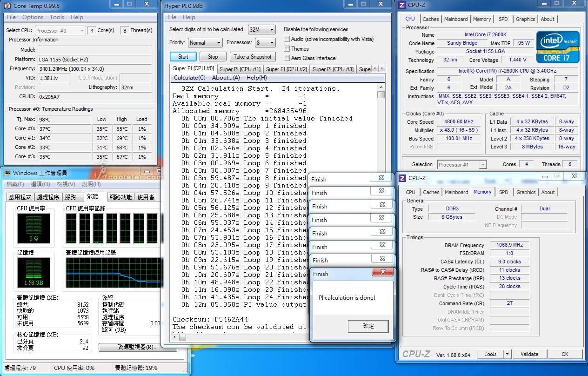Open the CPU-Z Selection Processor #1 dropdown

(x=462, y=165)
